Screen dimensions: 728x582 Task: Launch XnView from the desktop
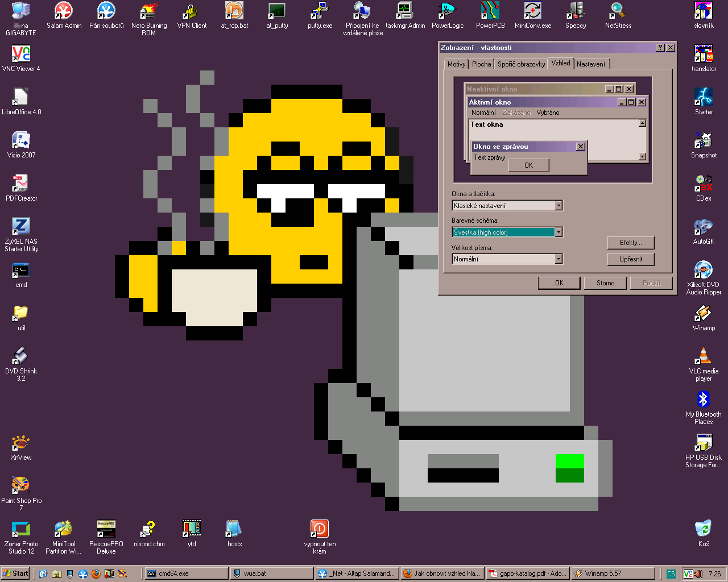click(x=21, y=447)
